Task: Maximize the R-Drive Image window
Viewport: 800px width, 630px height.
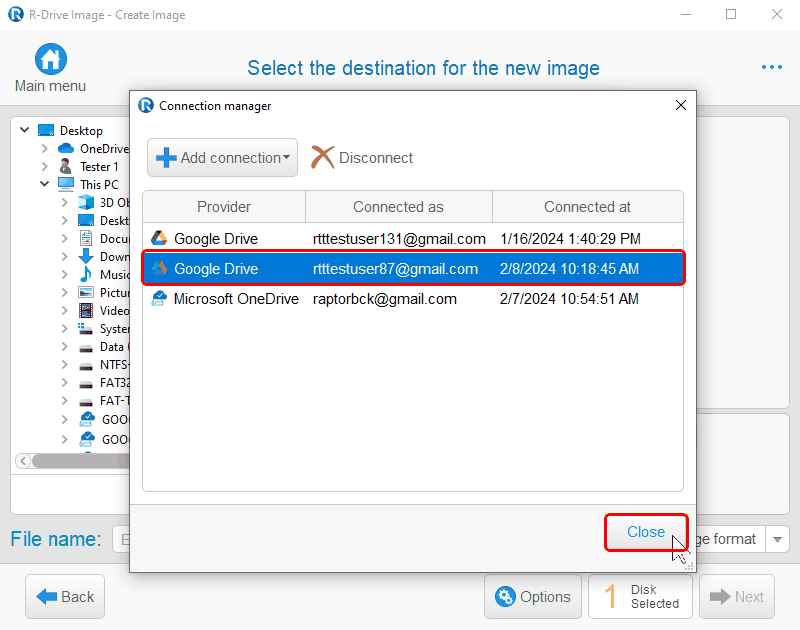Action: (x=731, y=14)
